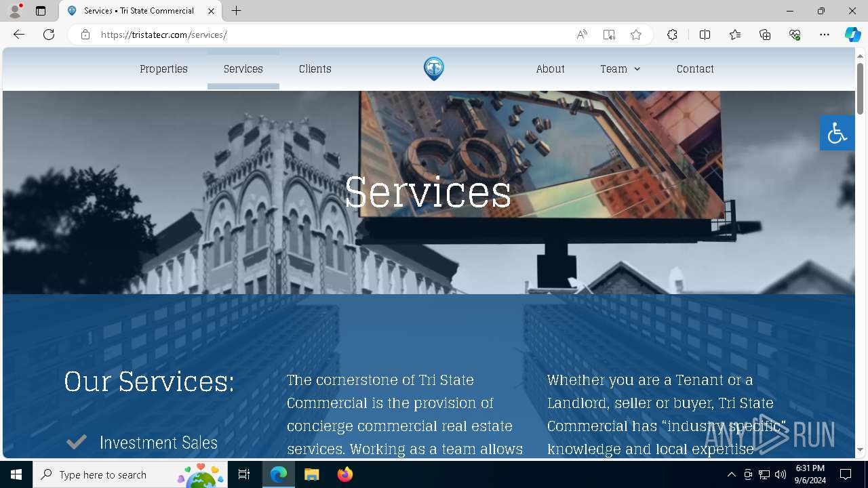Select the Services browser tab
Viewport: 868px width, 488px height.
click(139, 11)
